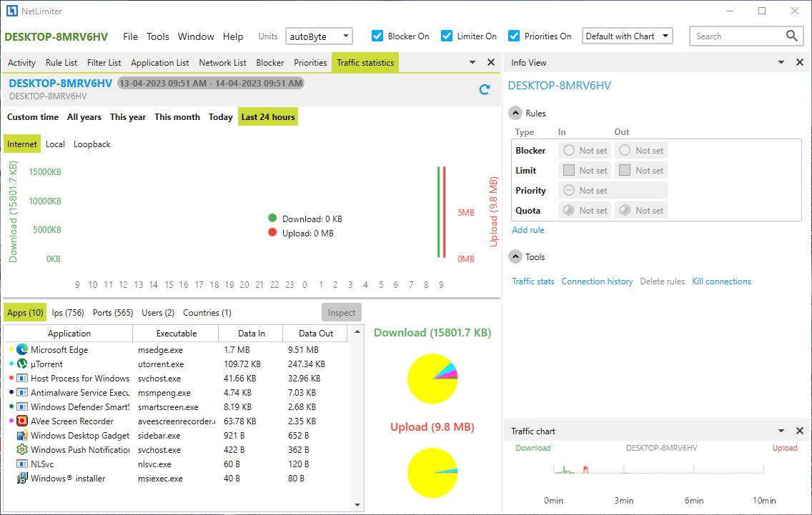
Task: Click the Windows installer icon
Action: 21,479
